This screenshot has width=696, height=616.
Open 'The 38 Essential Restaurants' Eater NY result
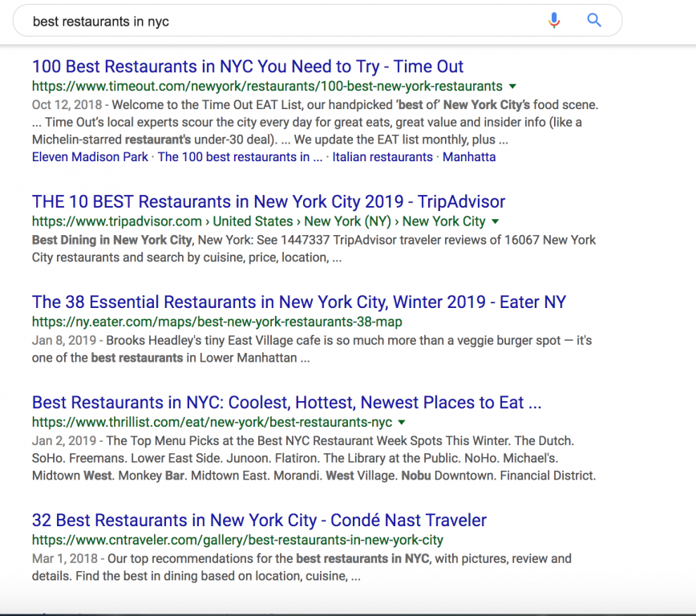click(x=299, y=302)
